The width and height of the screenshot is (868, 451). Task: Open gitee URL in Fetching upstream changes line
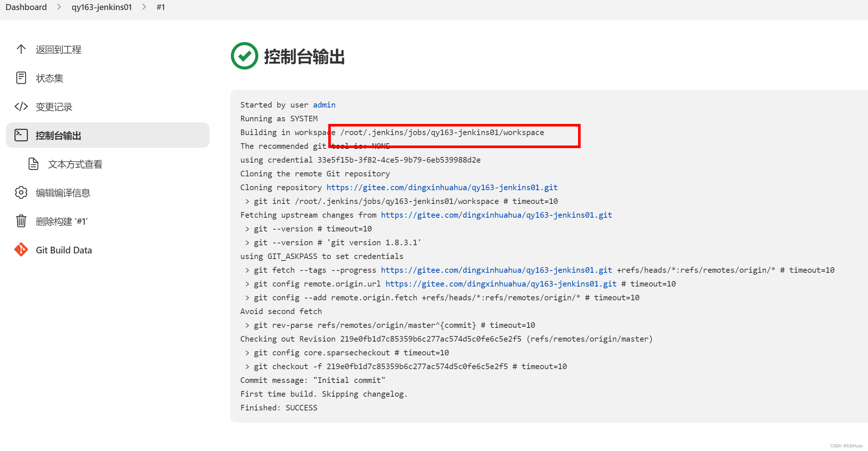(x=496, y=215)
